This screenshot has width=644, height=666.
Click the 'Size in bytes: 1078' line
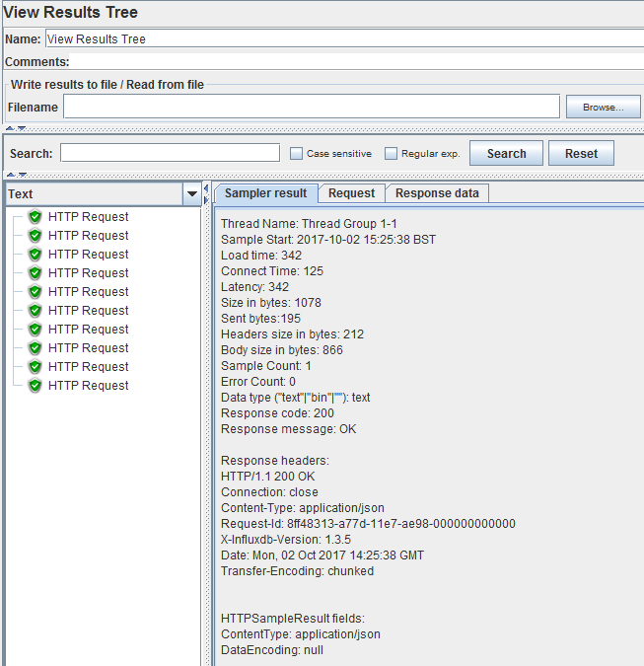click(271, 303)
